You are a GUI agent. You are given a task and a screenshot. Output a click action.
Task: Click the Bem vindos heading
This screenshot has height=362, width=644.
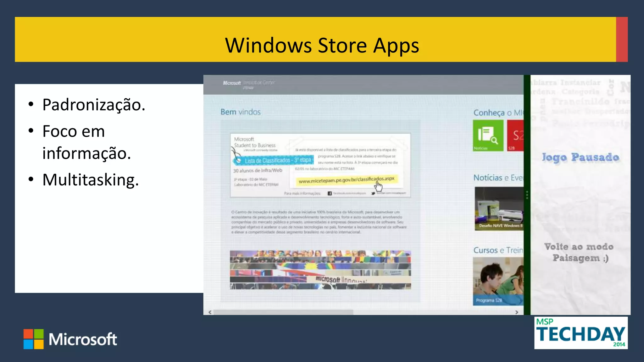(x=241, y=112)
